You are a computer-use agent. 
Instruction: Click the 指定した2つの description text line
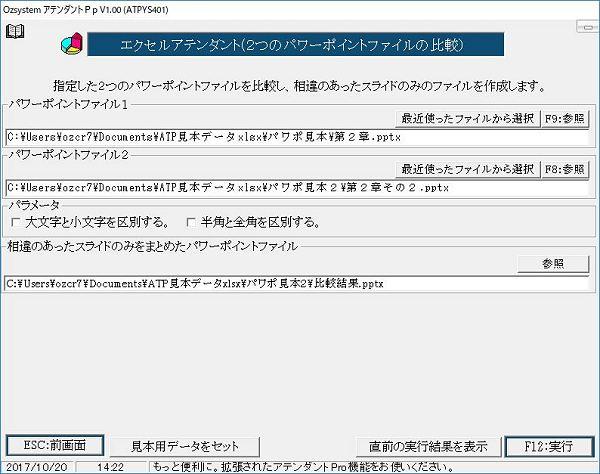299,86
